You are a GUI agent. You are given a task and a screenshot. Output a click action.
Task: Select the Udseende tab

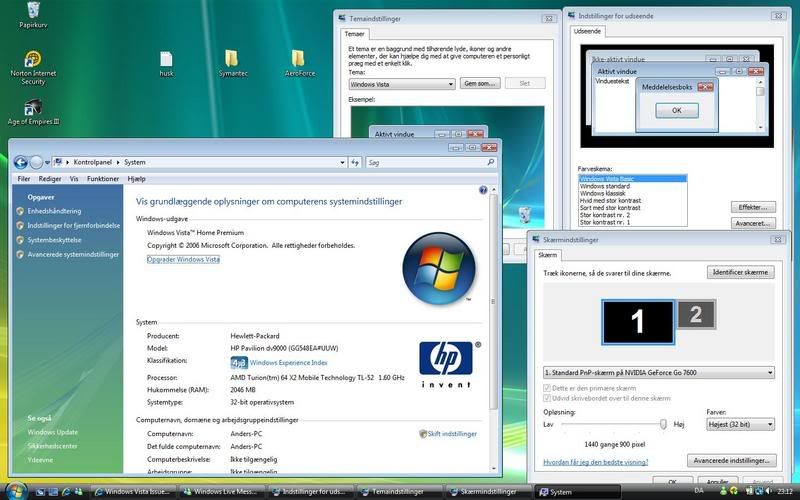coord(587,31)
